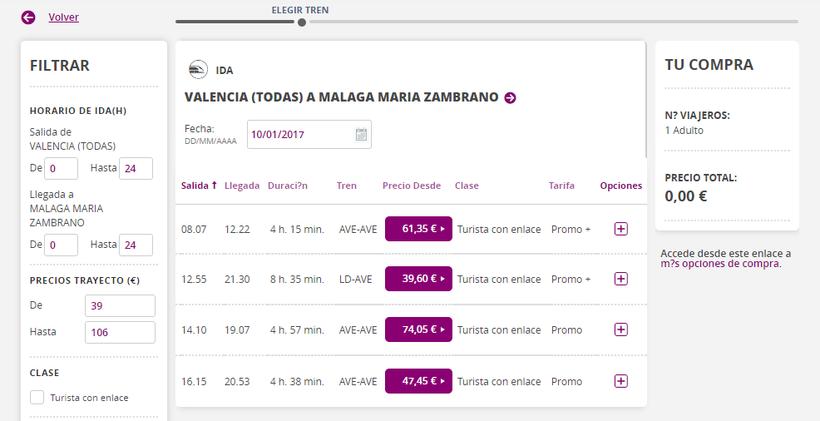Click the train icon next to IDA
The height and width of the screenshot is (421, 820).
point(198,70)
